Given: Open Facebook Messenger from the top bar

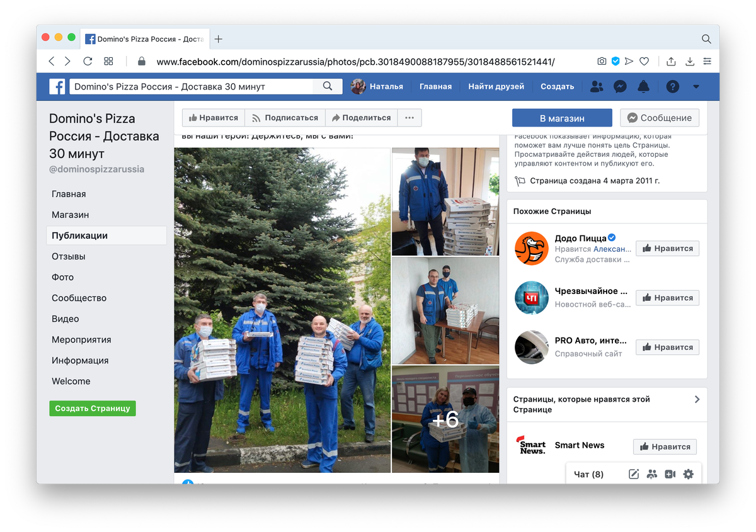Looking at the screenshot, I should pyautogui.click(x=620, y=86).
